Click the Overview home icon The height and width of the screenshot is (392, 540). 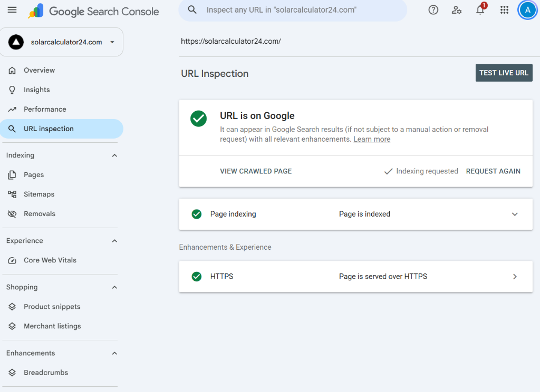pos(12,71)
